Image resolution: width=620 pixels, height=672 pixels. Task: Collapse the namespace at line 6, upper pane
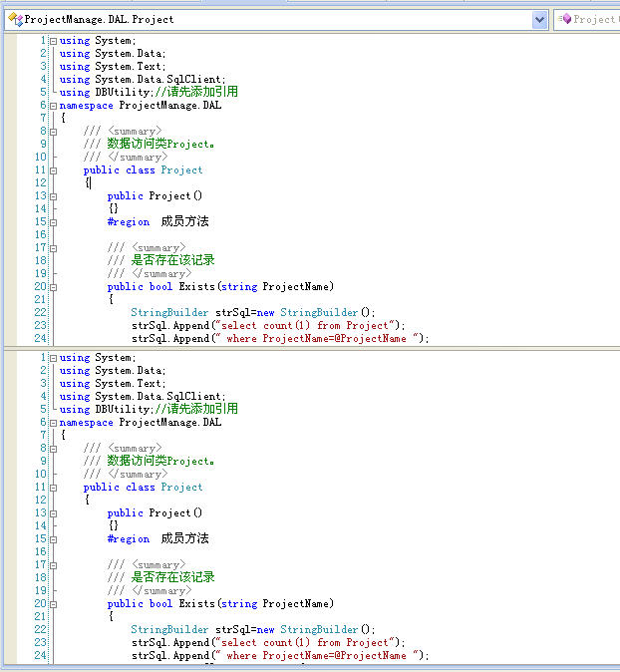53,106
